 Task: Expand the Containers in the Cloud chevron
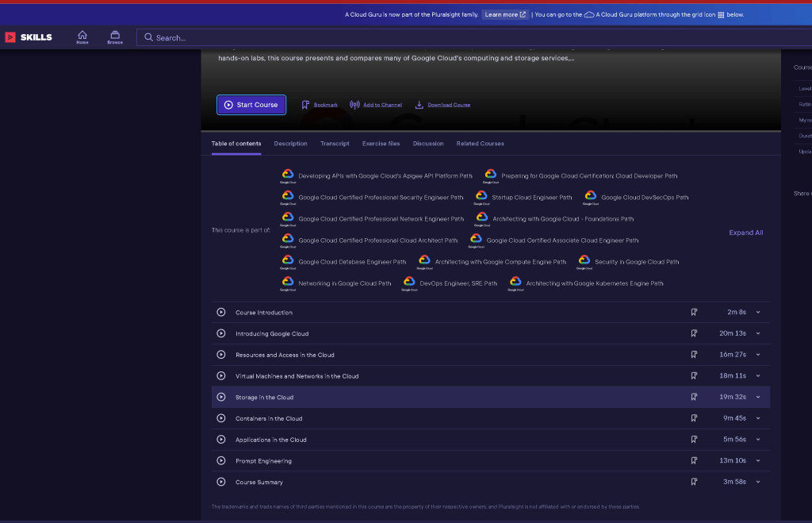click(758, 418)
